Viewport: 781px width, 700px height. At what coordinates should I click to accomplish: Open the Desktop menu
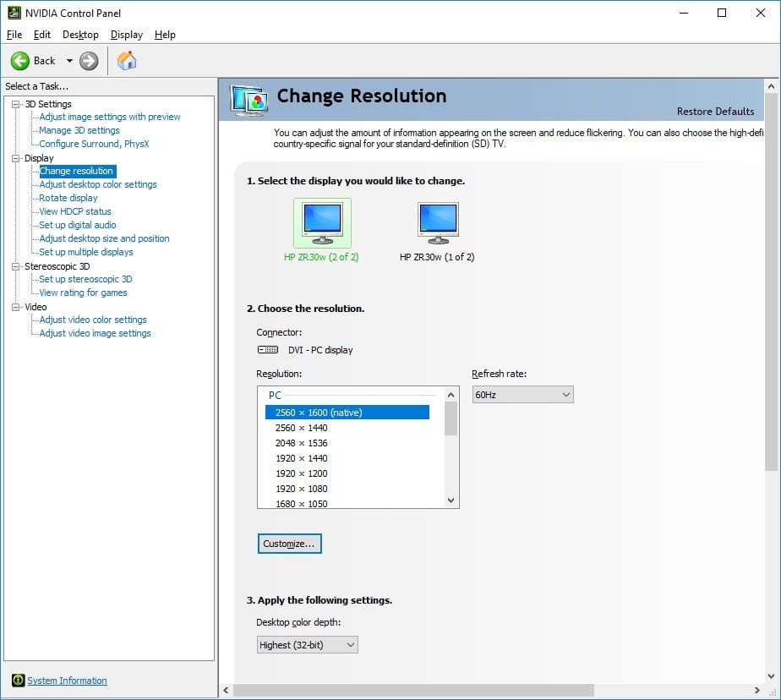click(80, 35)
